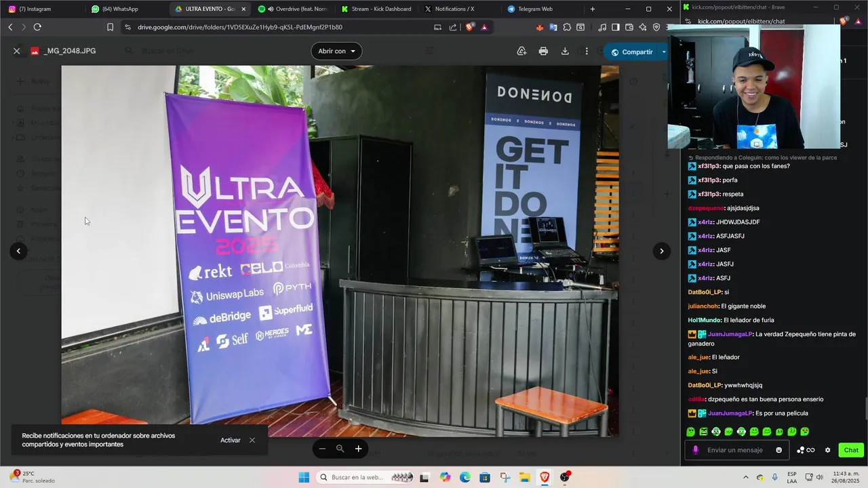This screenshot has height=488, width=868.
Task: Open the install-app icon in the address bar
Action: point(437,27)
